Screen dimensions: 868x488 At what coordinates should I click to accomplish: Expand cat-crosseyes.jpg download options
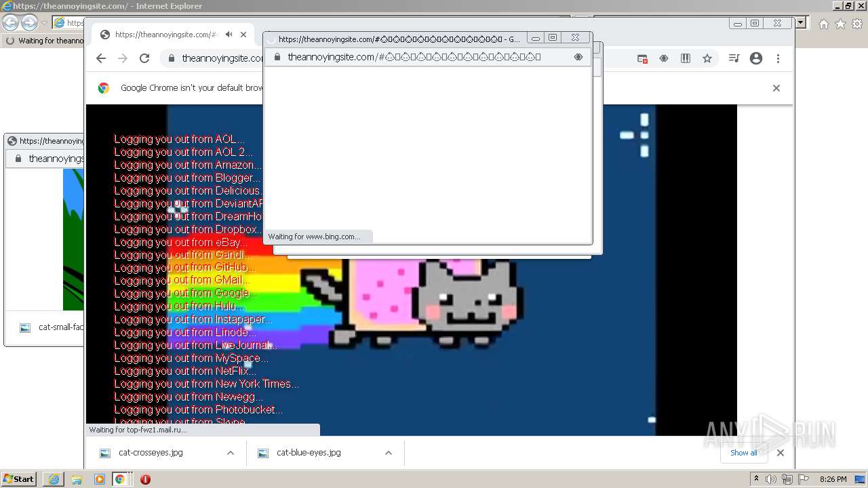click(x=231, y=453)
